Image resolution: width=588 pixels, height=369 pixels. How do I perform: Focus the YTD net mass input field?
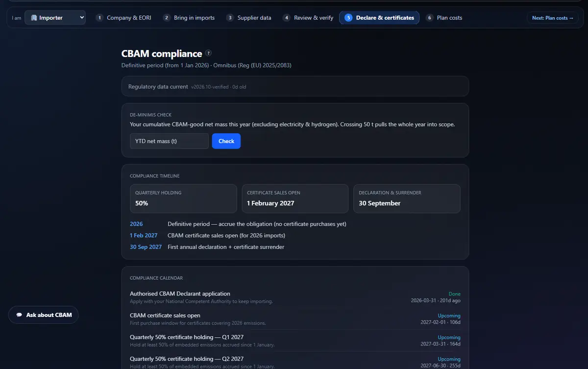(169, 141)
